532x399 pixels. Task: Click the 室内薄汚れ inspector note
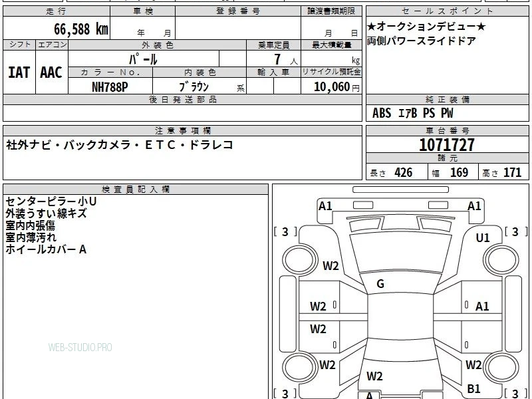31,237
